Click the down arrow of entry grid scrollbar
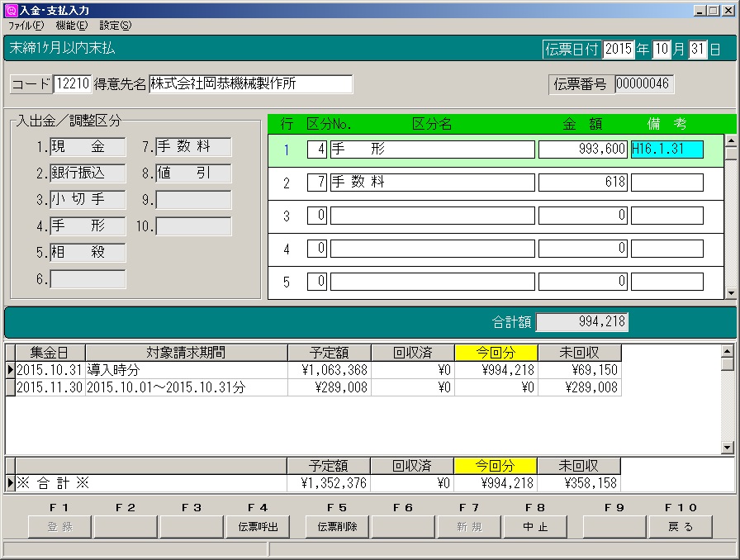This screenshot has width=740, height=560. pos(731,293)
